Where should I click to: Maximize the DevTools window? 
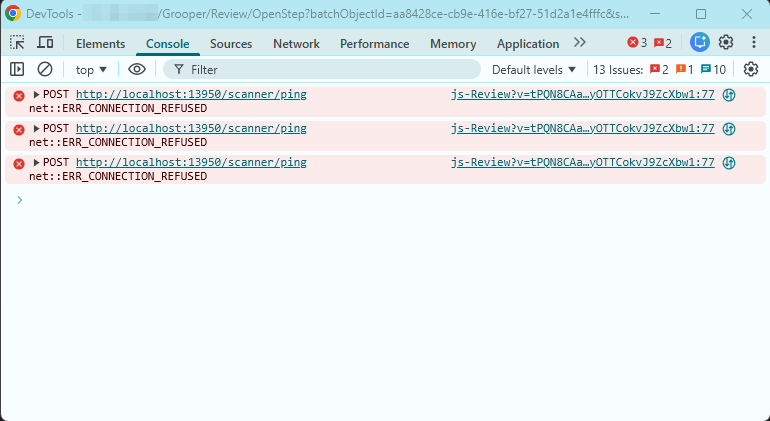point(701,14)
